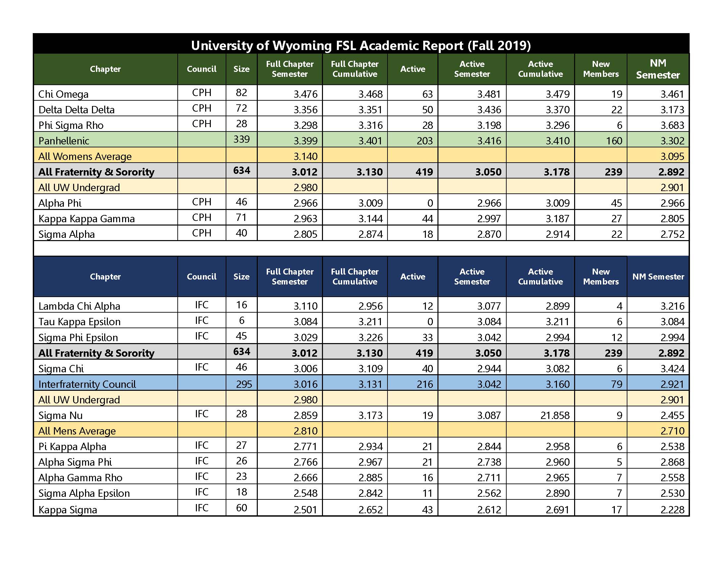The image size is (728, 563).
Task: Click All Womens Average NM semester 3.095
Action: click(x=672, y=156)
